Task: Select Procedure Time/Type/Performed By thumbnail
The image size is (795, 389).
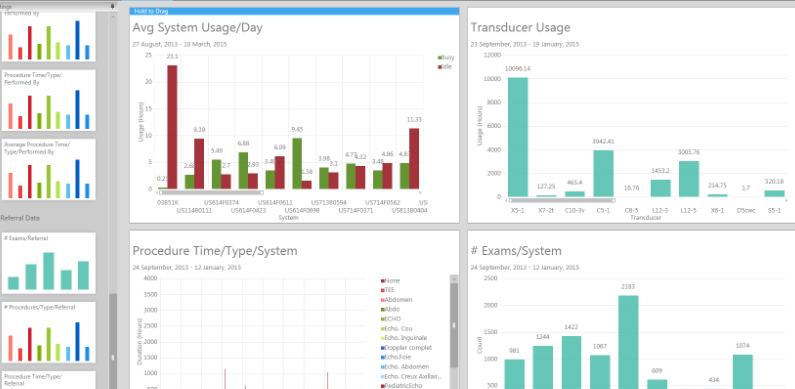Action: click(x=49, y=100)
